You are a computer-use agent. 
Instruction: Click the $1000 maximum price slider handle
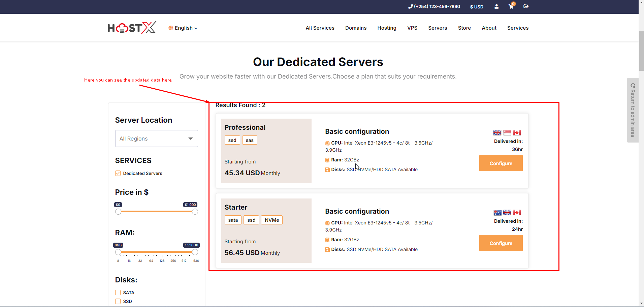click(195, 212)
